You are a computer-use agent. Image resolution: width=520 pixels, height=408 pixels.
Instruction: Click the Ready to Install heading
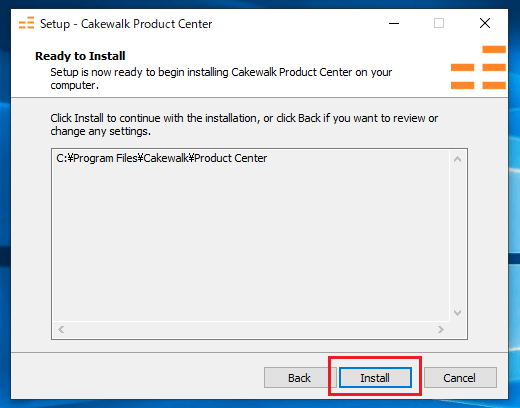[x=80, y=56]
